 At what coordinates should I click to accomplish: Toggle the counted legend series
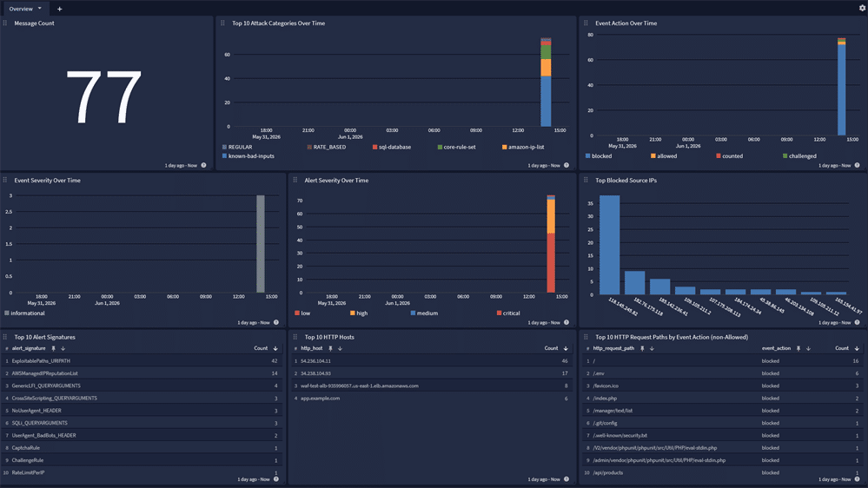click(x=729, y=156)
